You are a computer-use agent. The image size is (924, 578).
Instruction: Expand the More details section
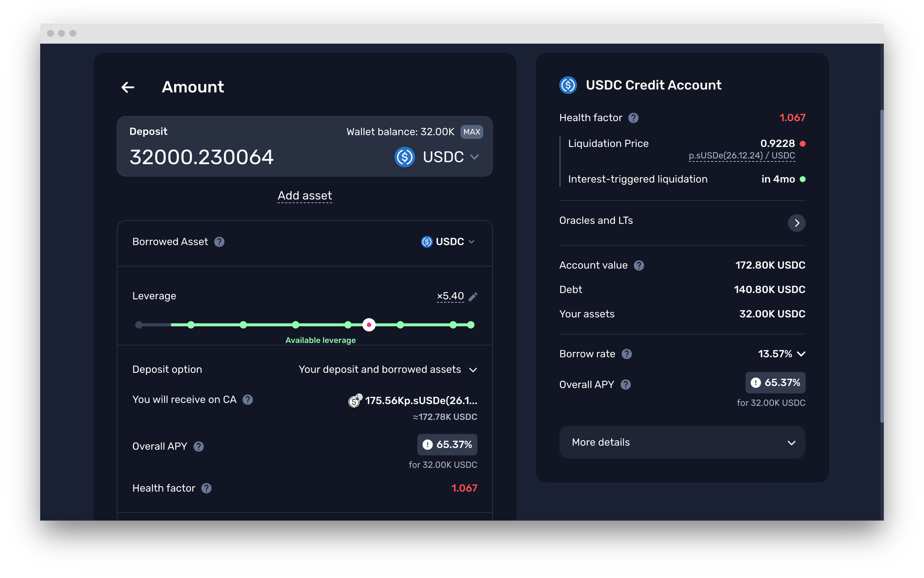(682, 443)
